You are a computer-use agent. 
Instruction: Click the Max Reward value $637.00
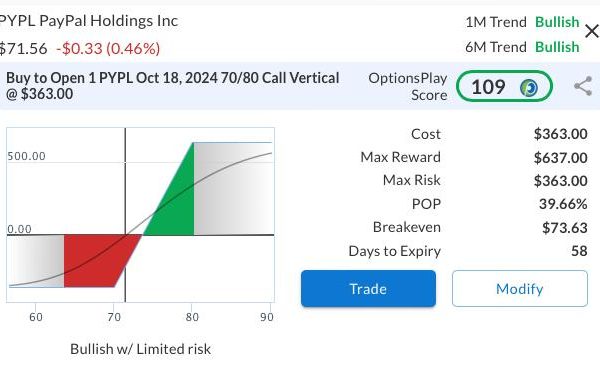560,157
